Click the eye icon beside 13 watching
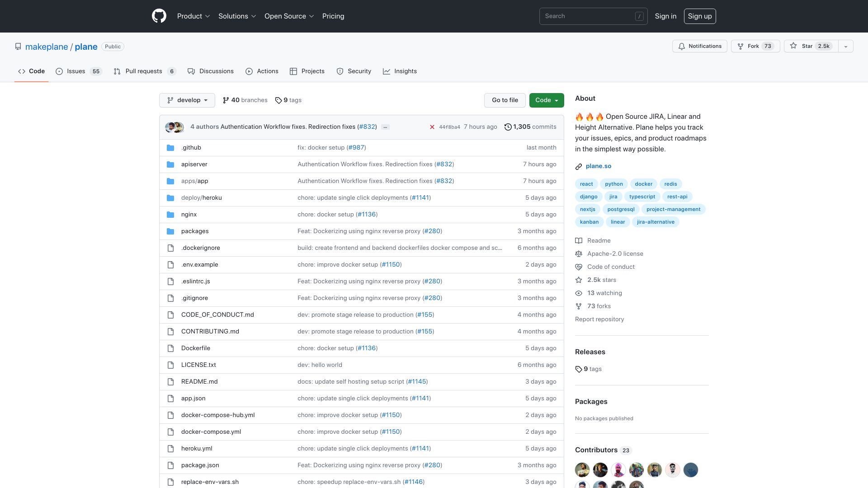The image size is (868, 488). pyautogui.click(x=579, y=293)
